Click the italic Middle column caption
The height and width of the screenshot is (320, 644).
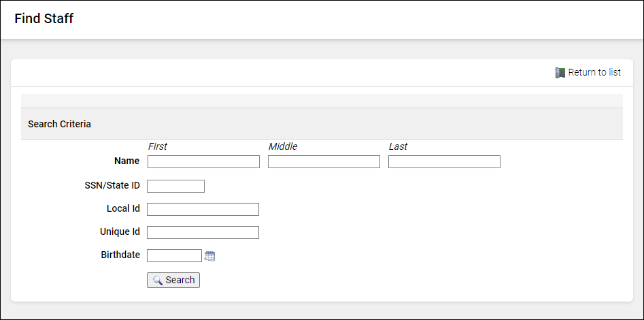coord(283,146)
